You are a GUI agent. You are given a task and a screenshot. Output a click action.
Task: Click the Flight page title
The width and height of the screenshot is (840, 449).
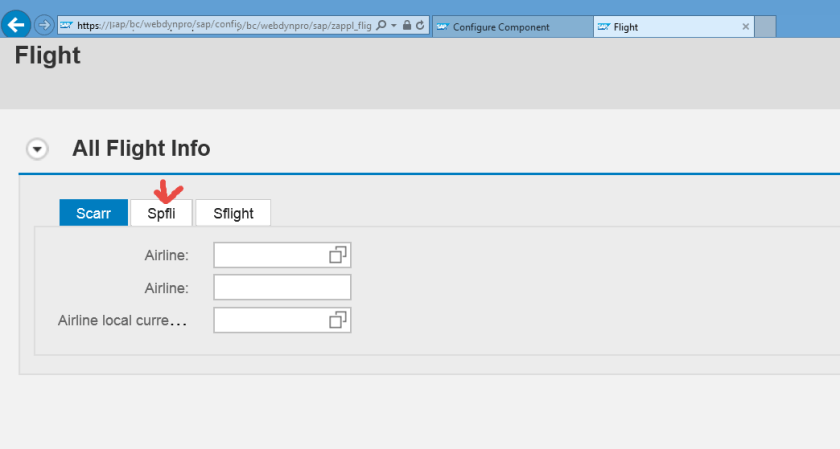pos(48,56)
